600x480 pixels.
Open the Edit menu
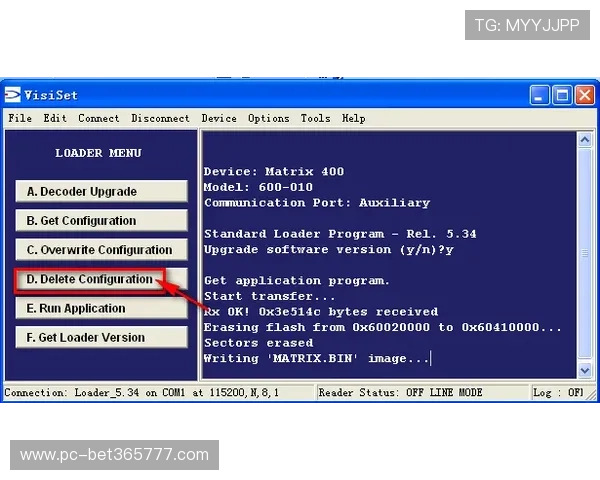[x=55, y=118]
